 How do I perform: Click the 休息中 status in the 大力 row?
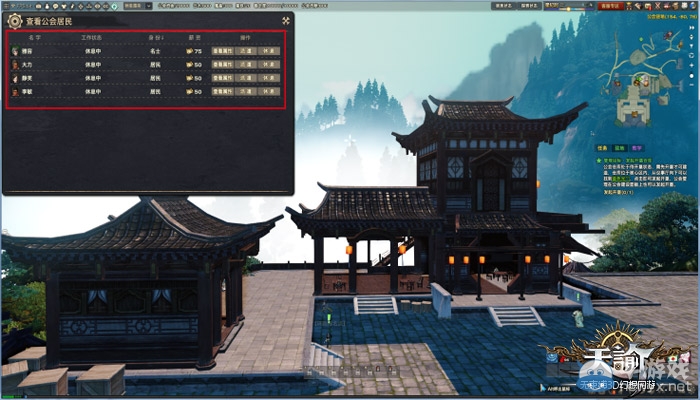pyautogui.click(x=93, y=65)
